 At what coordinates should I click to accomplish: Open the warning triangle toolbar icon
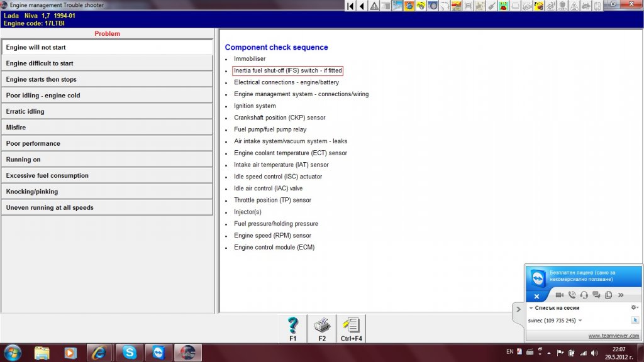(x=374, y=6)
